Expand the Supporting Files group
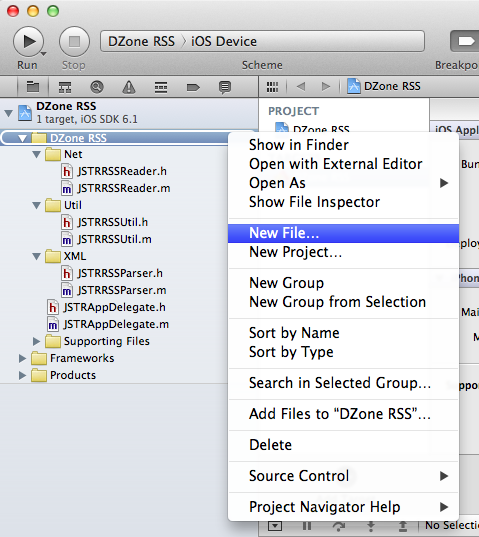This screenshot has width=479, height=537. (36, 341)
